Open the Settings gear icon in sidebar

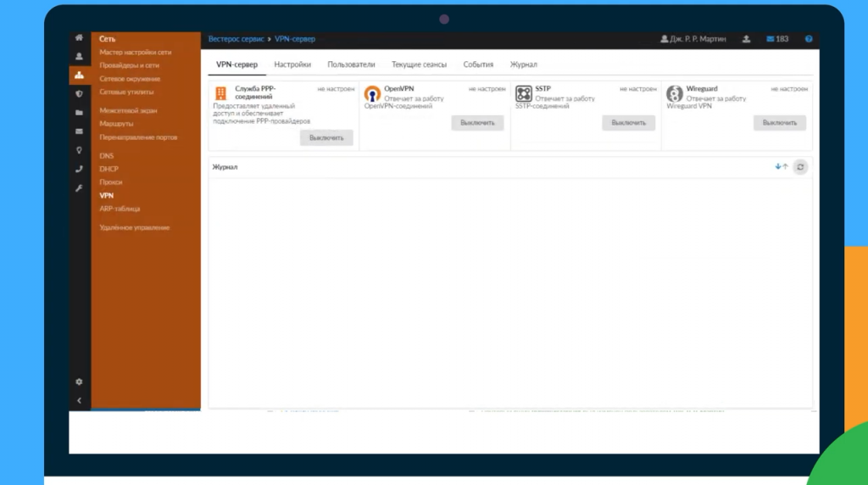click(79, 382)
